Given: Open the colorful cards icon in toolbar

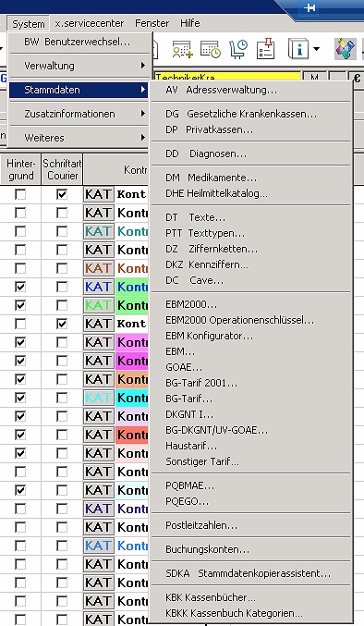Looking at the screenshot, I should coord(346,49).
